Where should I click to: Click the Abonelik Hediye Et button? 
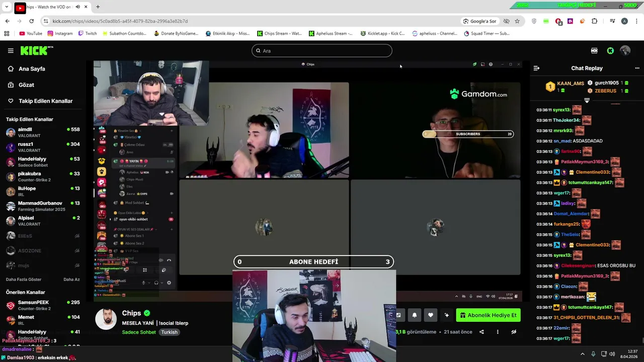488,315
